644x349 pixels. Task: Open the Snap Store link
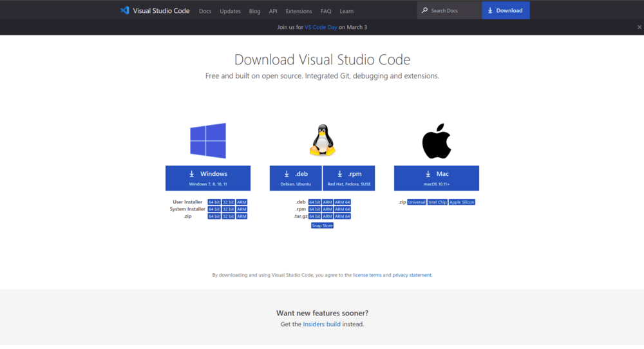322,225
